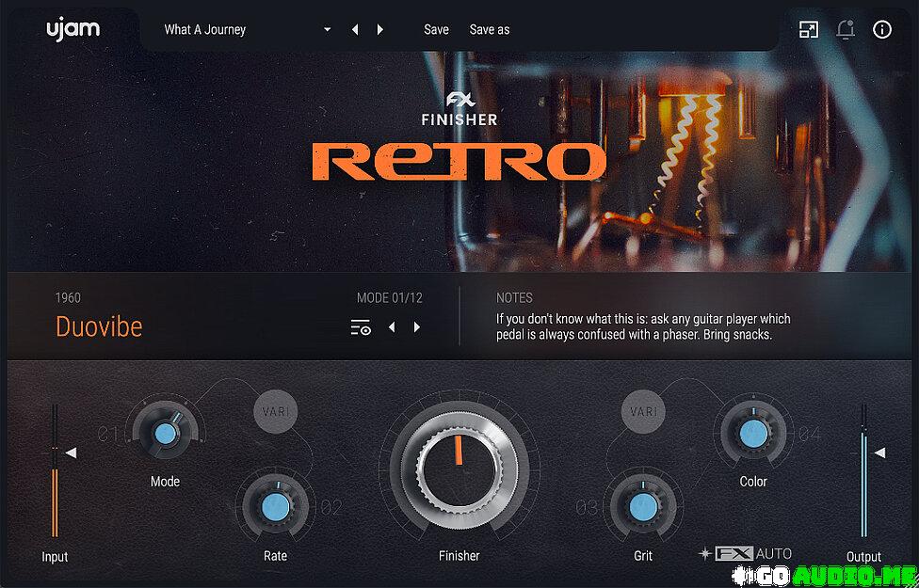Image resolution: width=919 pixels, height=588 pixels.
Task: Click the Grit label
Action: pos(643,556)
